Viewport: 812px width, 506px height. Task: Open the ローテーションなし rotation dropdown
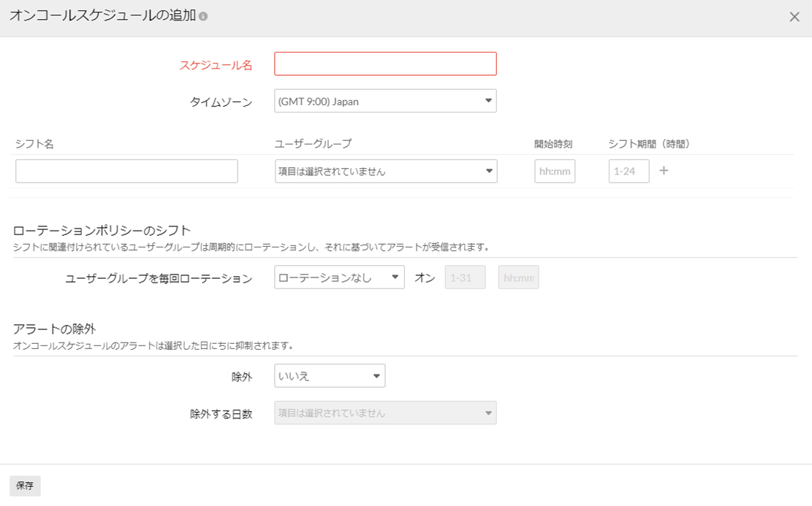(339, 277)
